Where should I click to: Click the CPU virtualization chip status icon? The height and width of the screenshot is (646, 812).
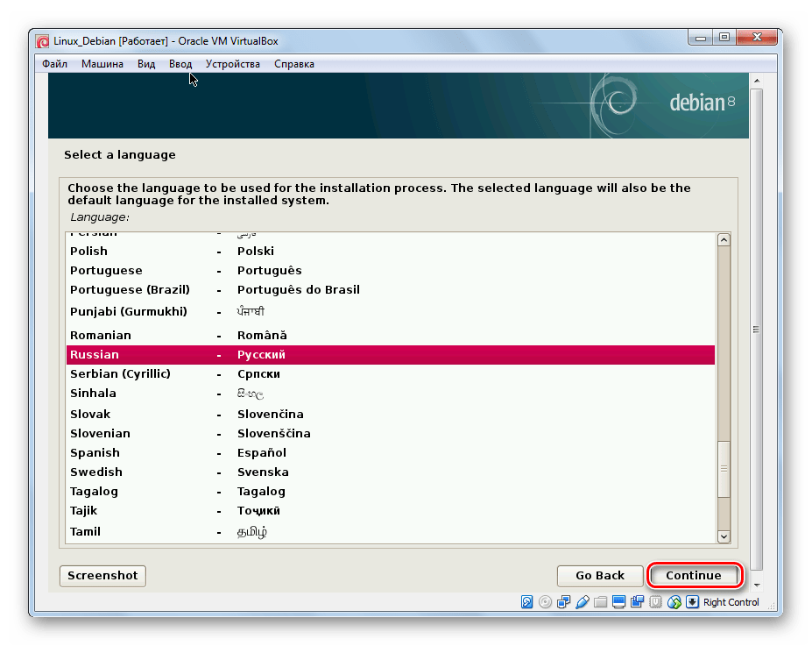[x=655, y=602]
